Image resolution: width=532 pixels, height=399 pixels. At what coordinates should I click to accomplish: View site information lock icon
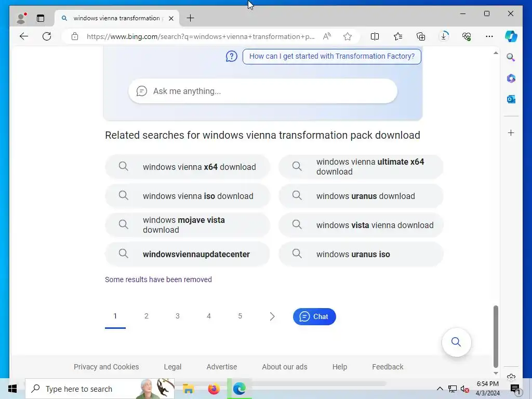(x=75, y=36)
